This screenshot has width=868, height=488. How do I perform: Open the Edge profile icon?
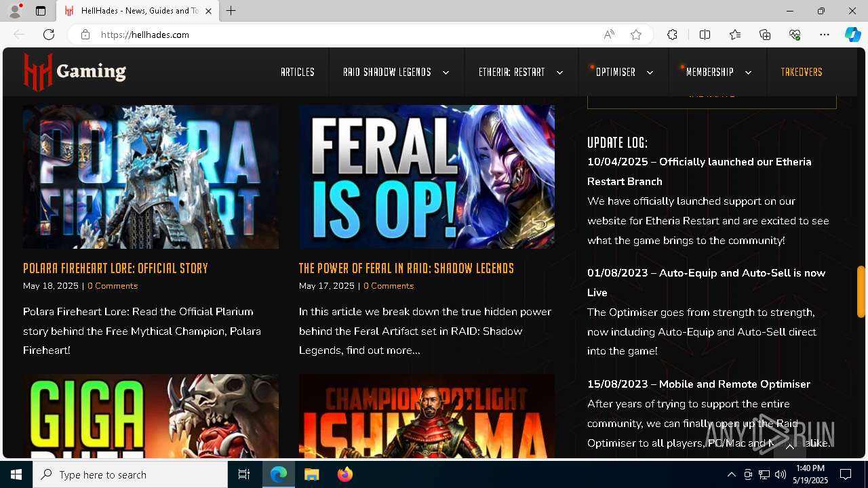pyautogui.click(x=14, y=11)
